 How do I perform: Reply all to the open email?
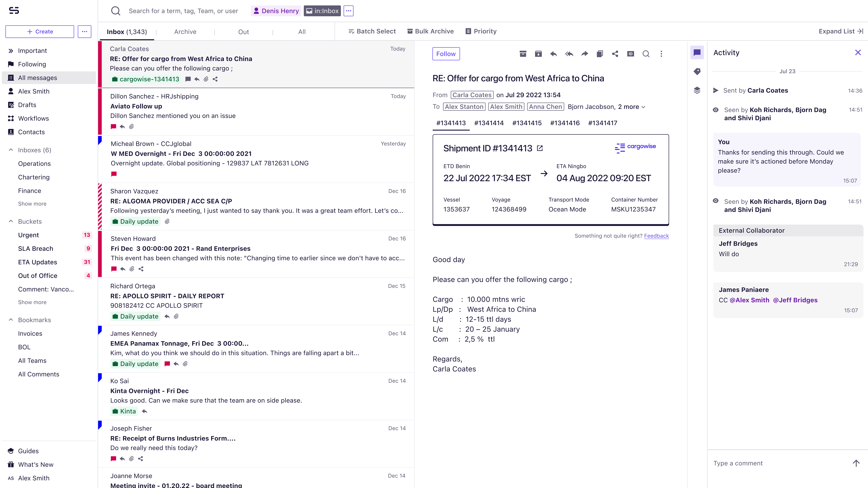569,54
